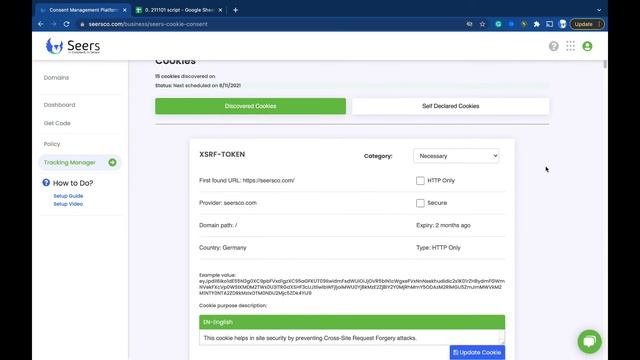The width and height of the screenshot is (640, 360).
Task: Click the eye-slash icon in the address bar
Action: pos(469,24)
